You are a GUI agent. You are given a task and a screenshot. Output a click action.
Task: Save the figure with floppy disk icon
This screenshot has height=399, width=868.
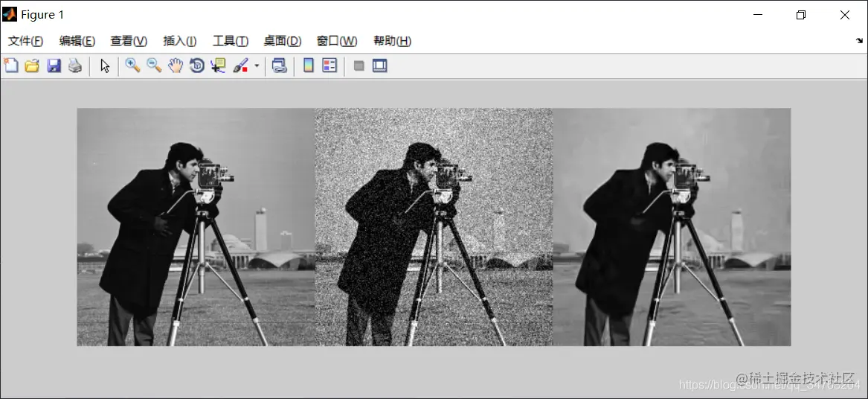coord(54,66)
